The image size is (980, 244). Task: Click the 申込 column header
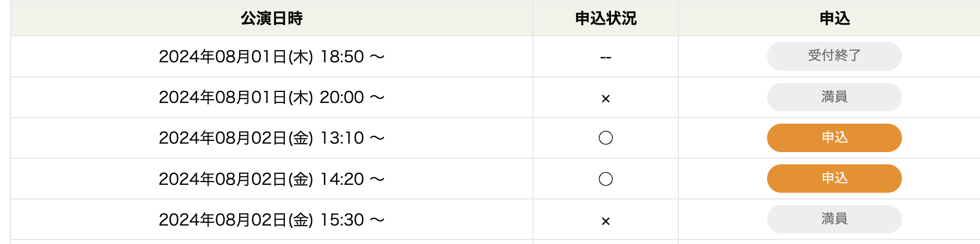pos(835,18)
